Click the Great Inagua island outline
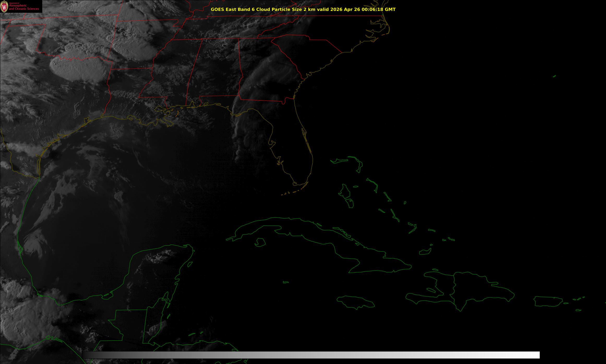606x364 pixels. [425, 252]
